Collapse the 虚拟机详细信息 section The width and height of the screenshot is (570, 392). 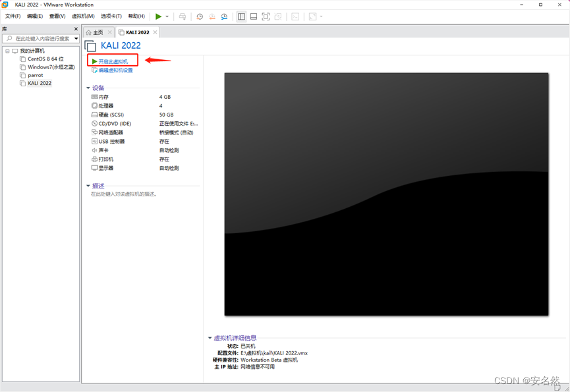pos(210,338)
